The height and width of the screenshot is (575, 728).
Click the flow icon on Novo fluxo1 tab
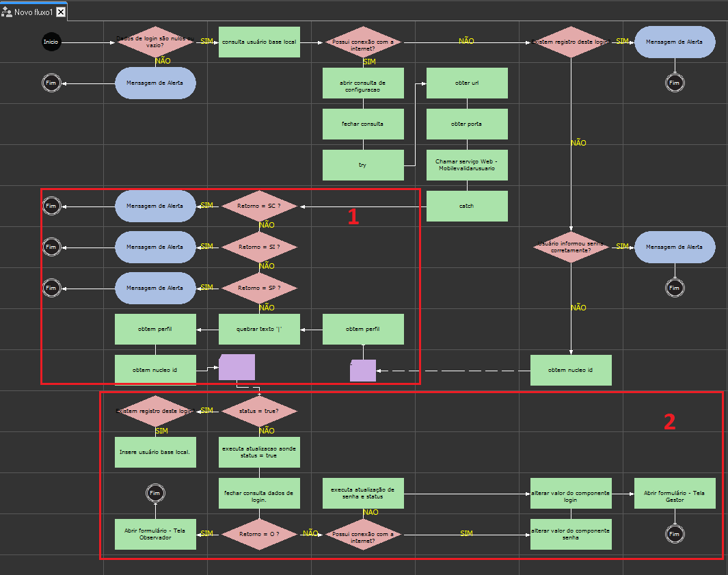[7, 12]
